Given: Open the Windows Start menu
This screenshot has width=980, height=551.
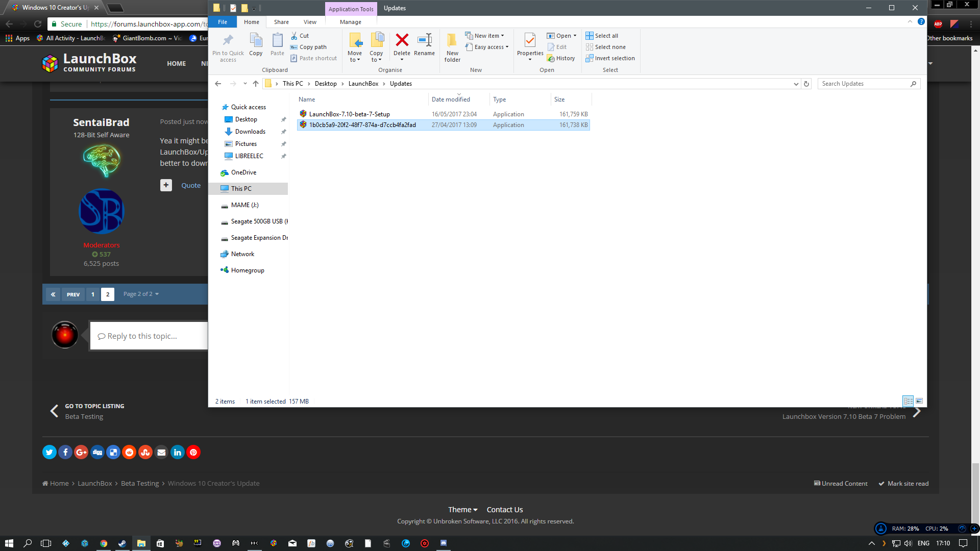Looking at the screenshot, I should point(9,543).
